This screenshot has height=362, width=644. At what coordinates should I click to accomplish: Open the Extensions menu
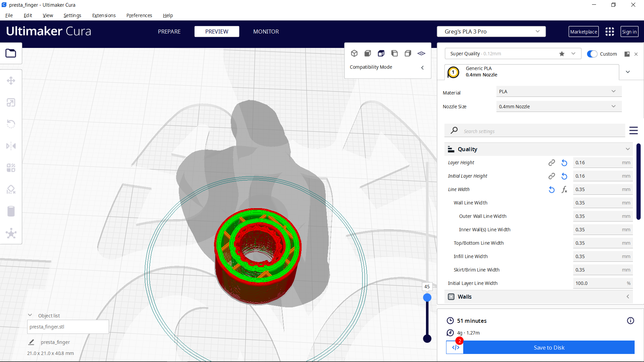click(x=104, y=15)
